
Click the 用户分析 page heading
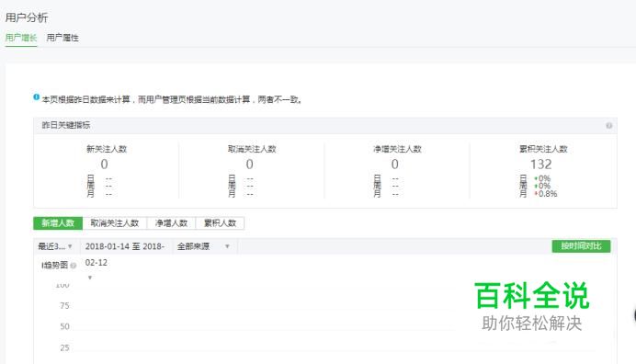click(x=27, y=17)
